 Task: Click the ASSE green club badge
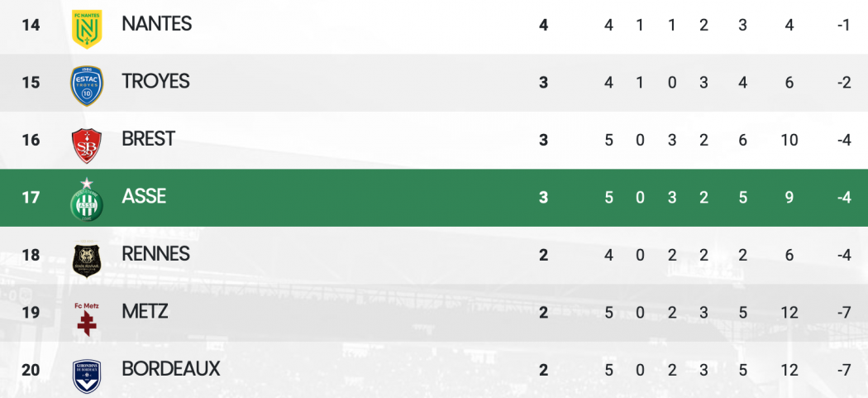(87, 199)
